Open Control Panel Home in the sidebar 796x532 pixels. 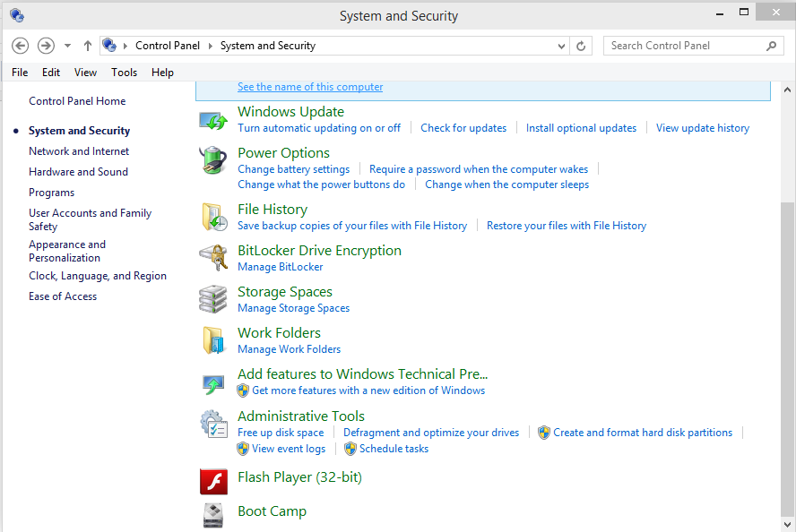pyautogui.click(x=77, y=101)
